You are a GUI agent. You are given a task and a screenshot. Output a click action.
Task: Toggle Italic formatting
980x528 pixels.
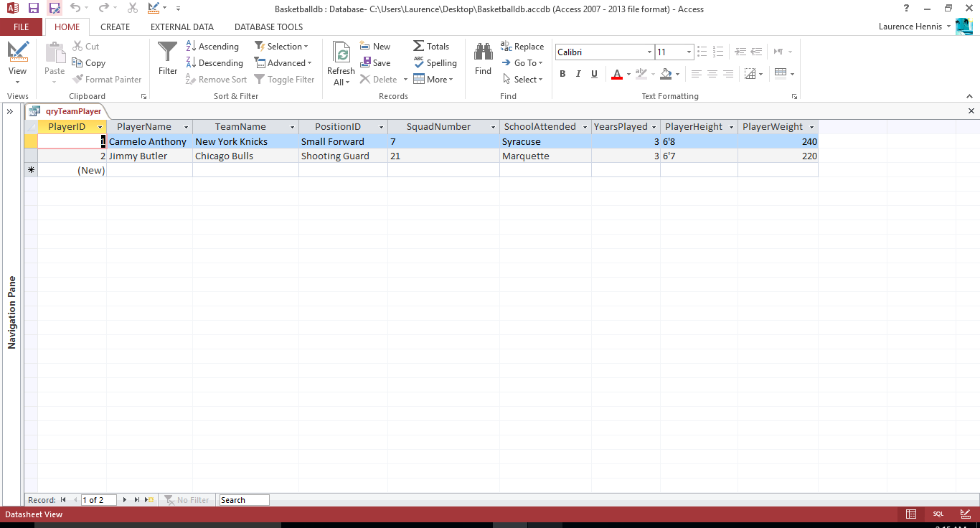(x=578, y=74)
